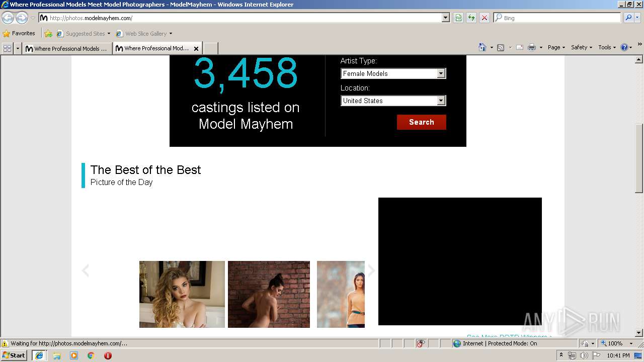Screen dimensions: 644x362
Task: Click the page scroll down arrow
Action: 639,333
